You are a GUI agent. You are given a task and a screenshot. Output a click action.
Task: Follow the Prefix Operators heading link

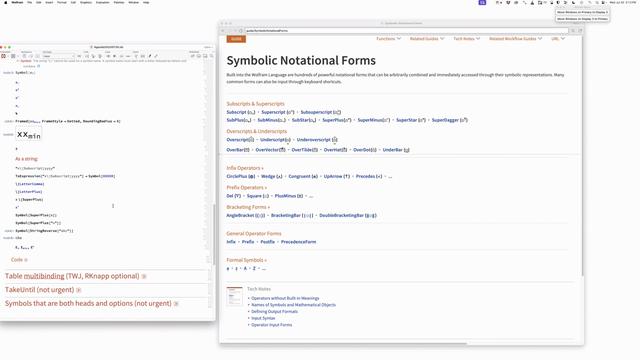[x=247, y=187]
